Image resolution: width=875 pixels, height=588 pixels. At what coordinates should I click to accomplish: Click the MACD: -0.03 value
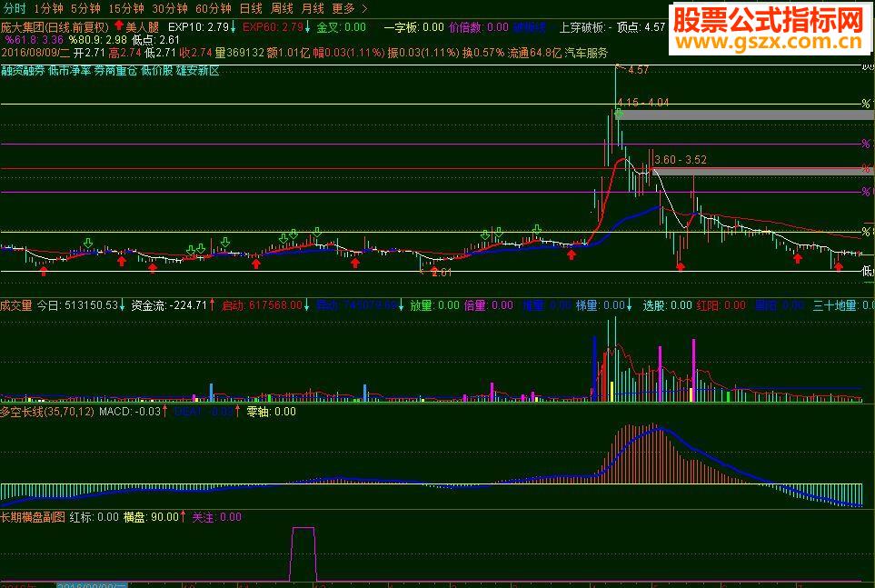click(130, 412)
